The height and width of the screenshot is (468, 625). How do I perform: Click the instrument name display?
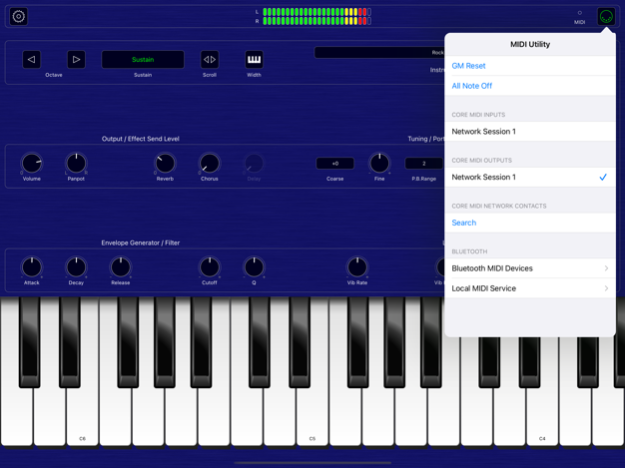pos(379,53)
